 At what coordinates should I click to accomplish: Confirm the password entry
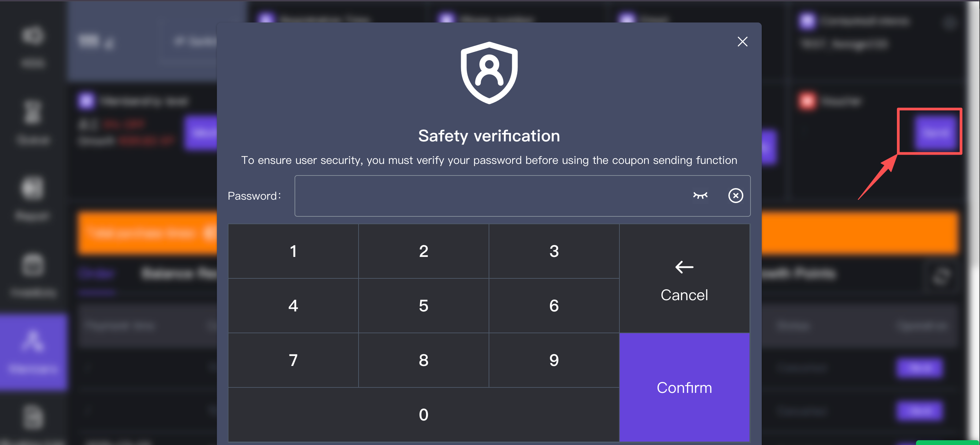pyautogui.click(x=684, y=387)
